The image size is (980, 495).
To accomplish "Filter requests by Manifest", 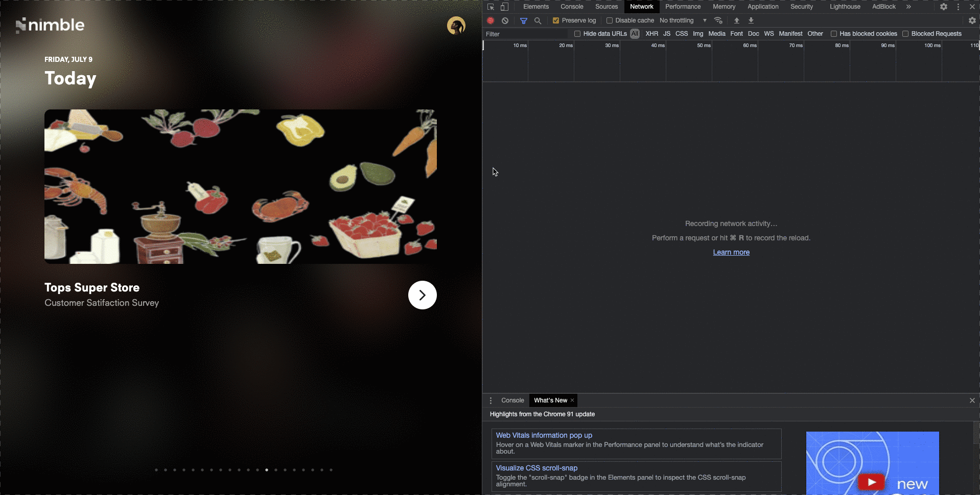I will pos(790,34).
